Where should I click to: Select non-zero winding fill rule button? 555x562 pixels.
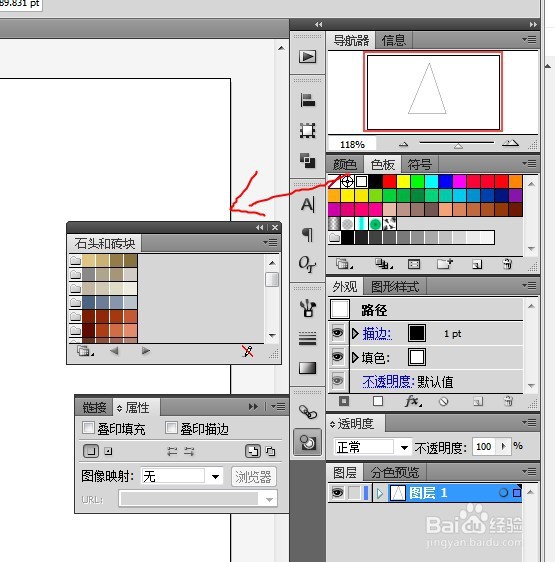coord(253,451)
